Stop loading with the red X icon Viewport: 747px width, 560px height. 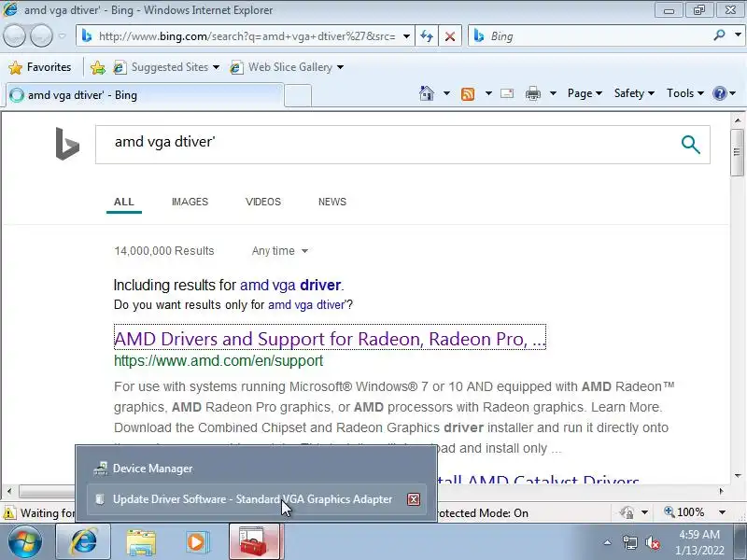pyautogui.click(x=450, y=36)
